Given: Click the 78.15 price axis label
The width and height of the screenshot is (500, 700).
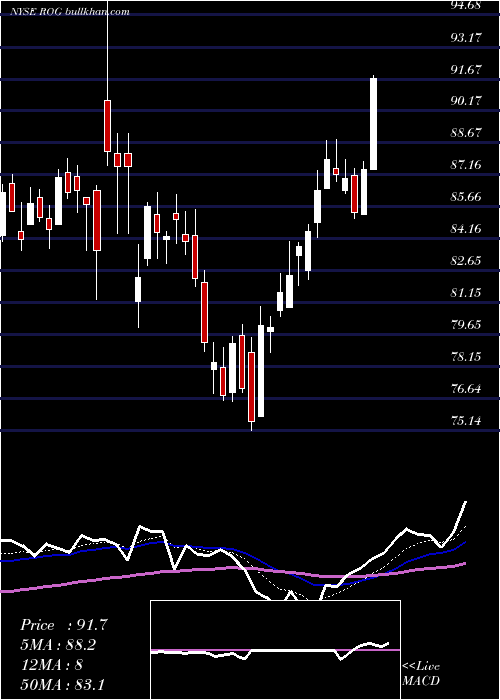Looking at the screenshot, I should point(467,357).
